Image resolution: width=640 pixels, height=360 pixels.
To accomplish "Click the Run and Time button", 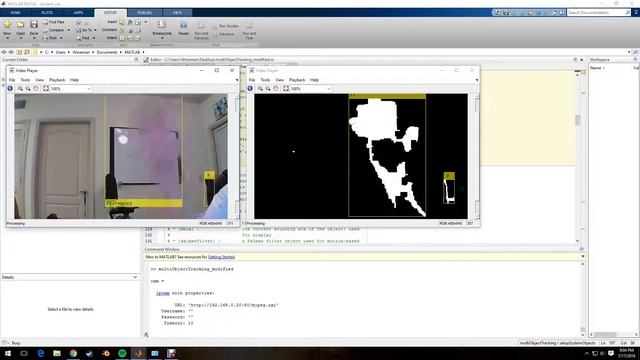I will pos(249,31).
